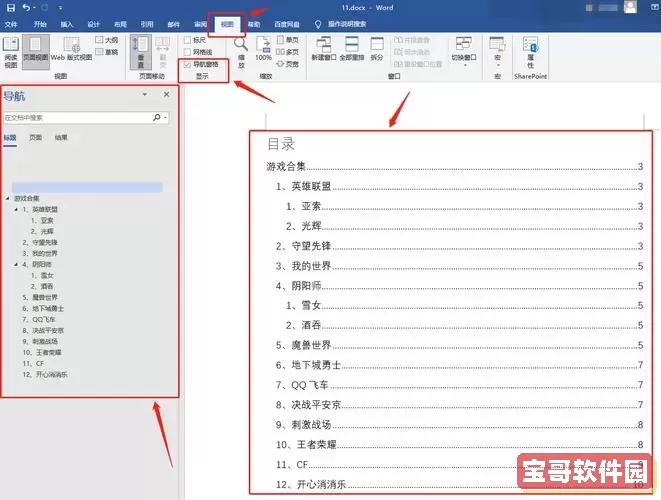This screenshot has width=661, height=500.
Task: Collapse the 1、英雄联盟 heading in navigation tree
Action: coord(16,209)
